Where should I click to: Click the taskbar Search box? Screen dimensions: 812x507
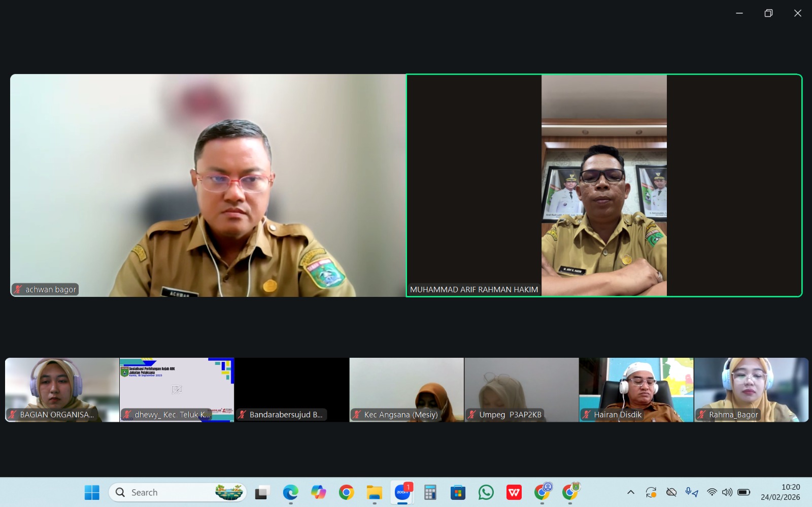click(178, 492)
